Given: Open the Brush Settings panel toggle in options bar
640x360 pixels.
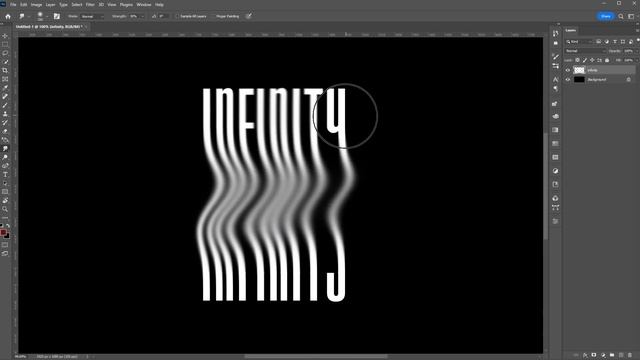Looking at the screenshot, I should point(57,16).
